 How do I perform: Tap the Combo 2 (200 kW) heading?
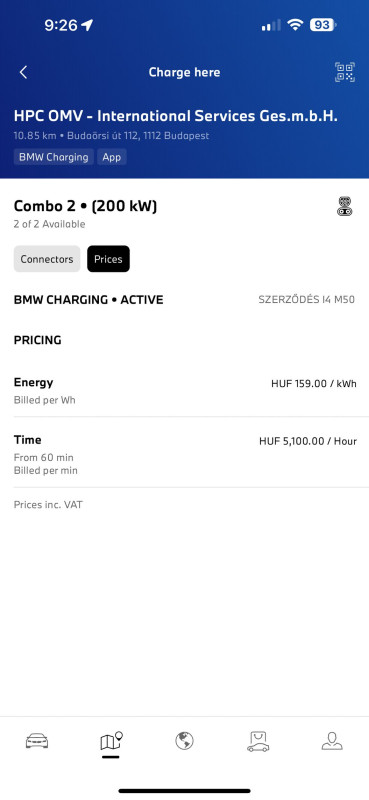(85, 206)
